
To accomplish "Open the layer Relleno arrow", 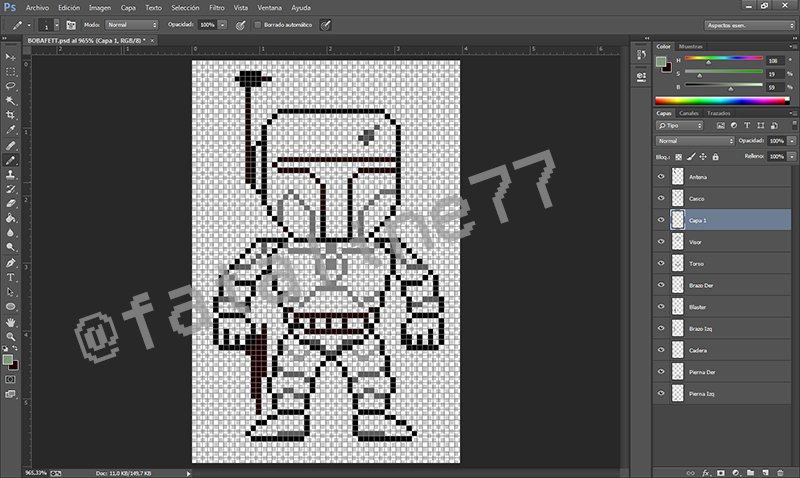I will [x=791, y=157].
